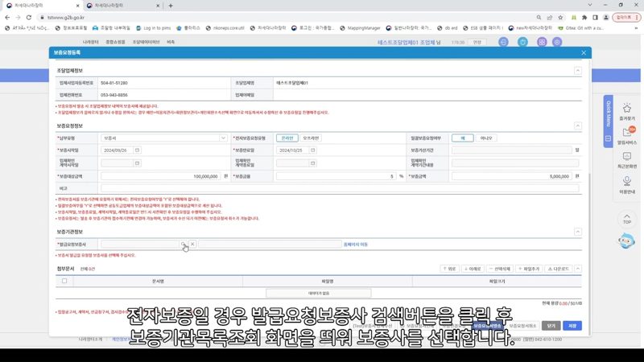This screenshot has height=362, width=644.
Task: Collapse the 첨부문서 section
Action: coord(577,269)
